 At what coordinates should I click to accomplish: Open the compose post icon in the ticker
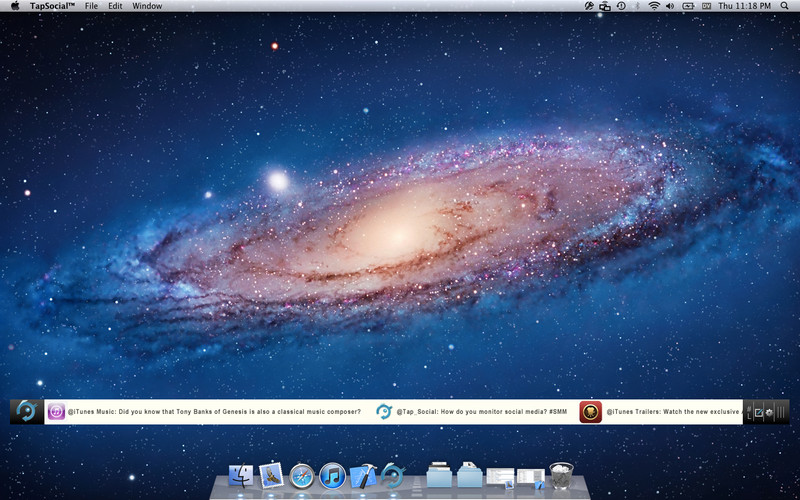click(758, 412)
